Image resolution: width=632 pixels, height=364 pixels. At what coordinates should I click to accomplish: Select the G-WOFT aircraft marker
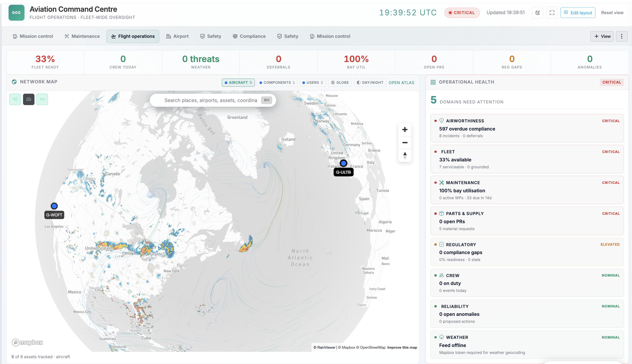point(54,206)
